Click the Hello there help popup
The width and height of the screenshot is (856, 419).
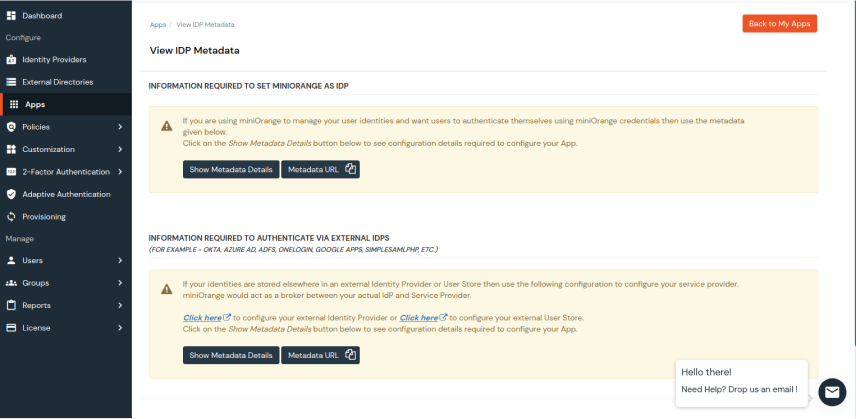click(x=741, y=383)
